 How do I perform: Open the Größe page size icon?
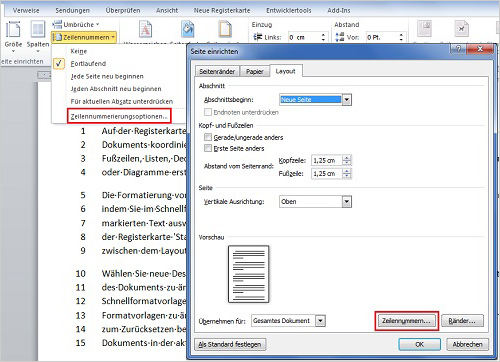point(13,29)
